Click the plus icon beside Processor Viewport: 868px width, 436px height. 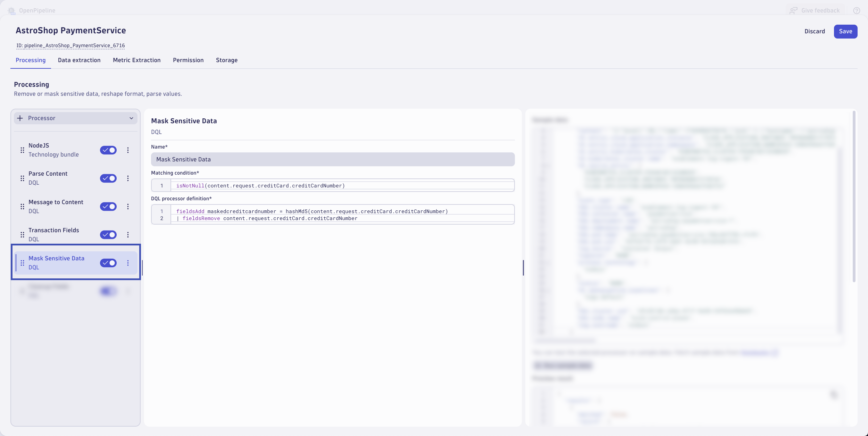(20, 118)
